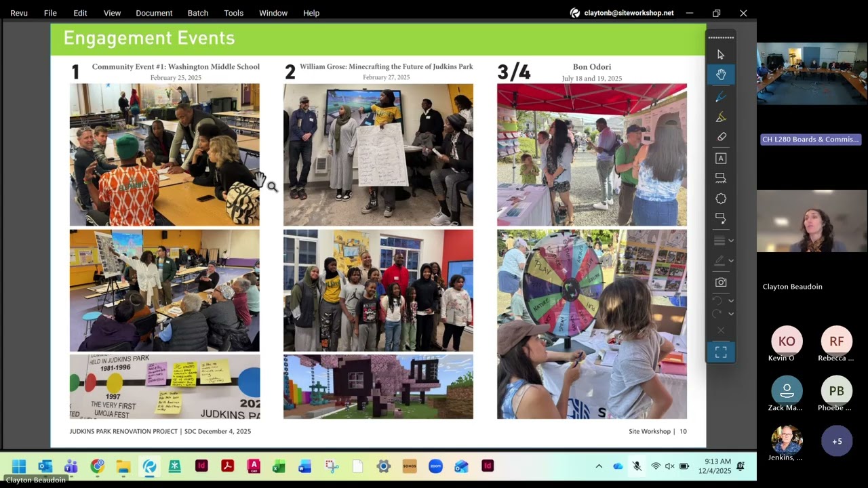
Task: Toggle the muted microphone in system tray
Action: [637, 466]
